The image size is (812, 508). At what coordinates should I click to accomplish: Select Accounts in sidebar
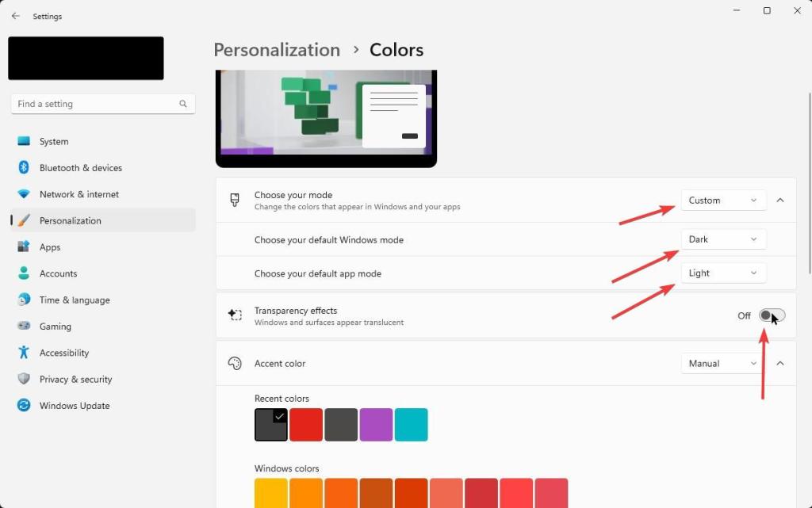coord(103,273)
